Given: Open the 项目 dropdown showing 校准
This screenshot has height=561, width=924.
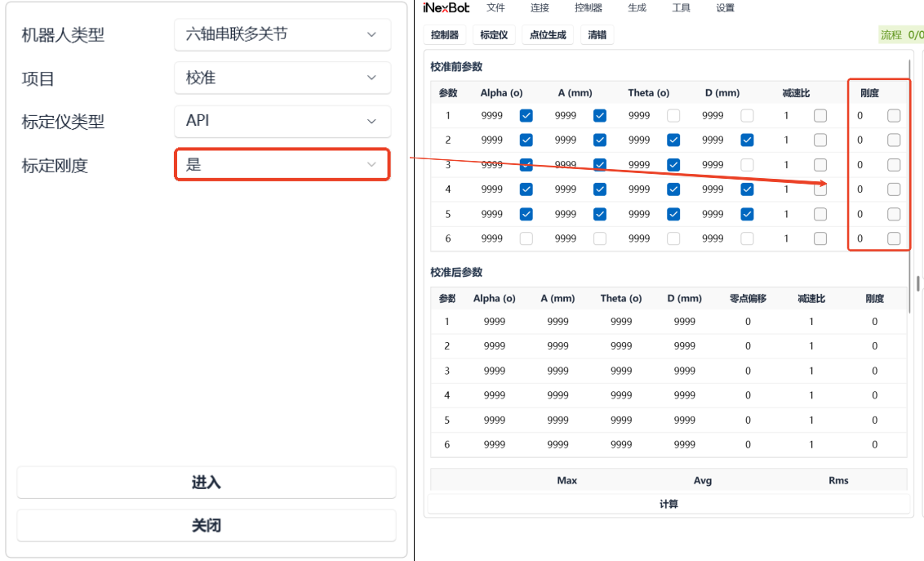Looking at the screenshot, I should (282, 78).
